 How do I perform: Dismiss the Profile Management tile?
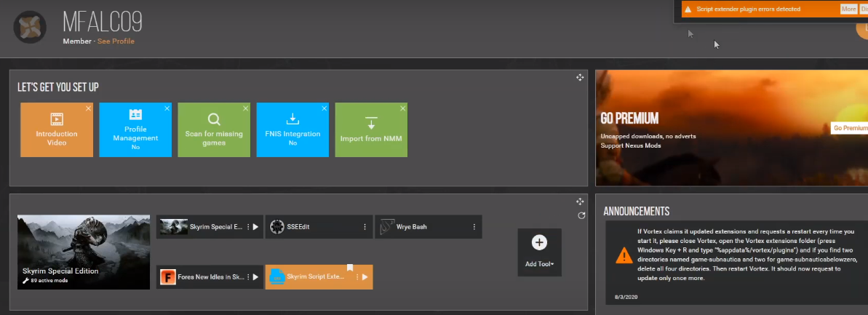167,108
